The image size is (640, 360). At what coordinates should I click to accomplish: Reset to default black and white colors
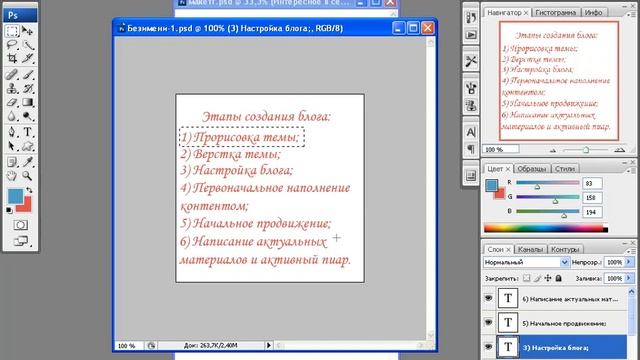coord(9,210)
